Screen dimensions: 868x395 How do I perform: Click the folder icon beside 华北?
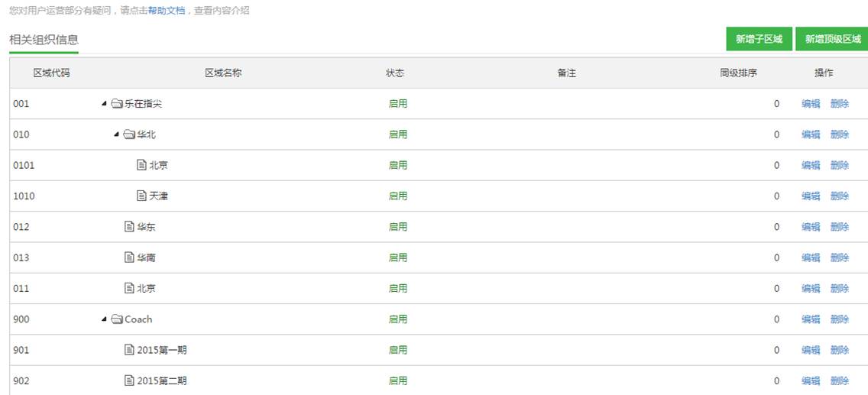pos(129,134)
